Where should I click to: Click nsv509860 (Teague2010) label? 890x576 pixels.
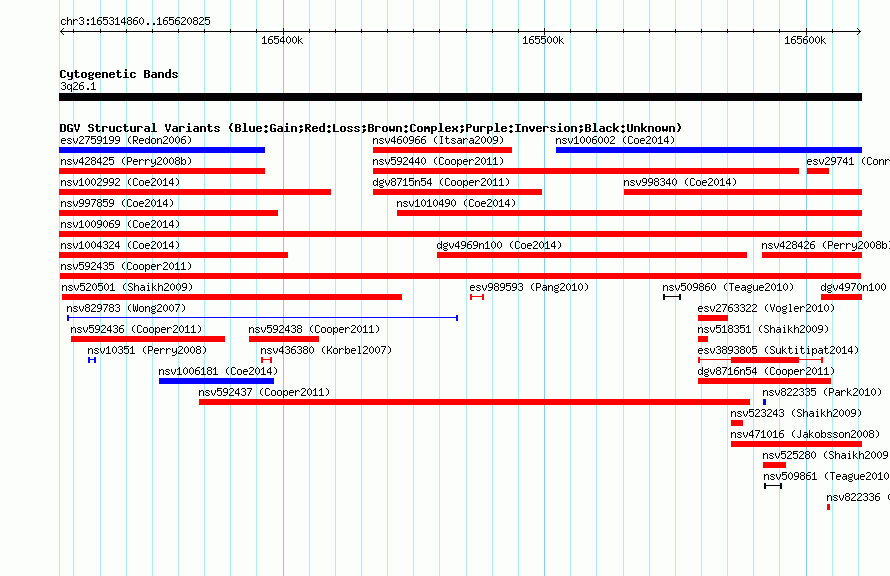728,287
